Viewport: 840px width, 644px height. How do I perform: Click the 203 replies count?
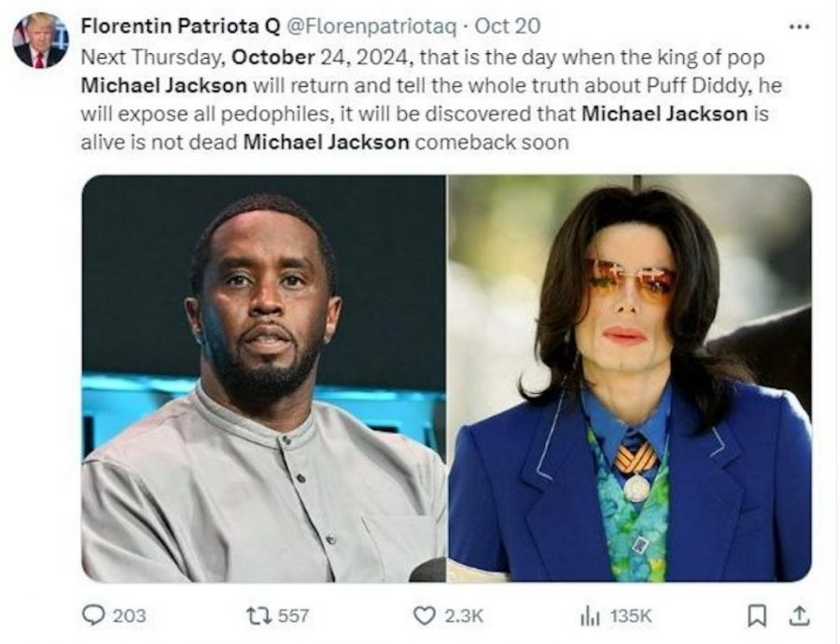[x=130, y=616]
